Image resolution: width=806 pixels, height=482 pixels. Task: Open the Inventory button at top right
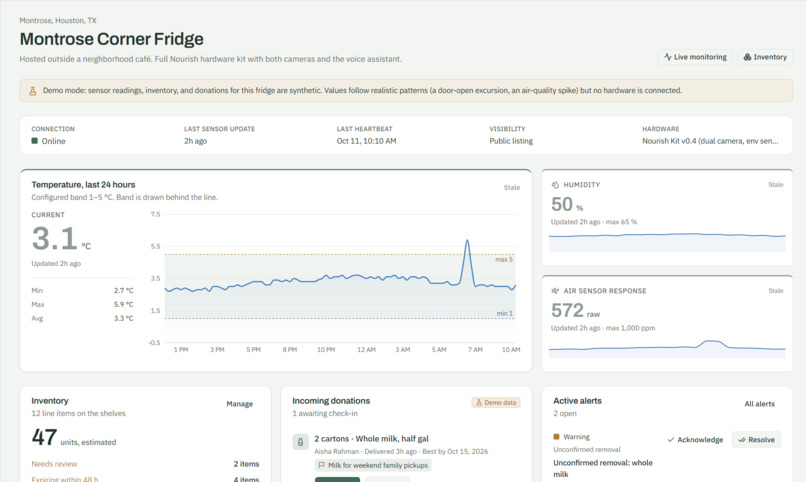point(765,57)
